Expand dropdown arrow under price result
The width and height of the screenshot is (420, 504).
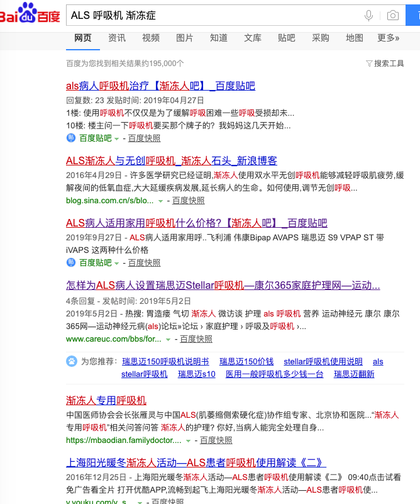coord(116,264)
